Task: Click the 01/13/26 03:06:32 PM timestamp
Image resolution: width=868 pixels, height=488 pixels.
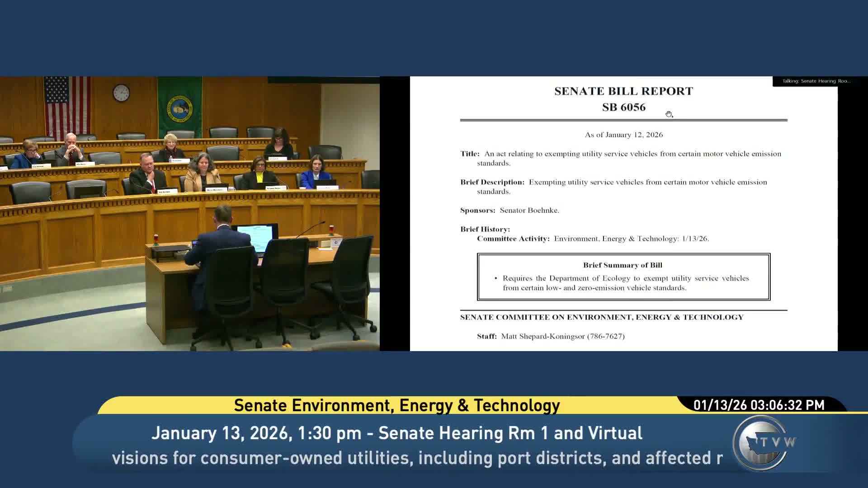Action: [x=759, y=405]
